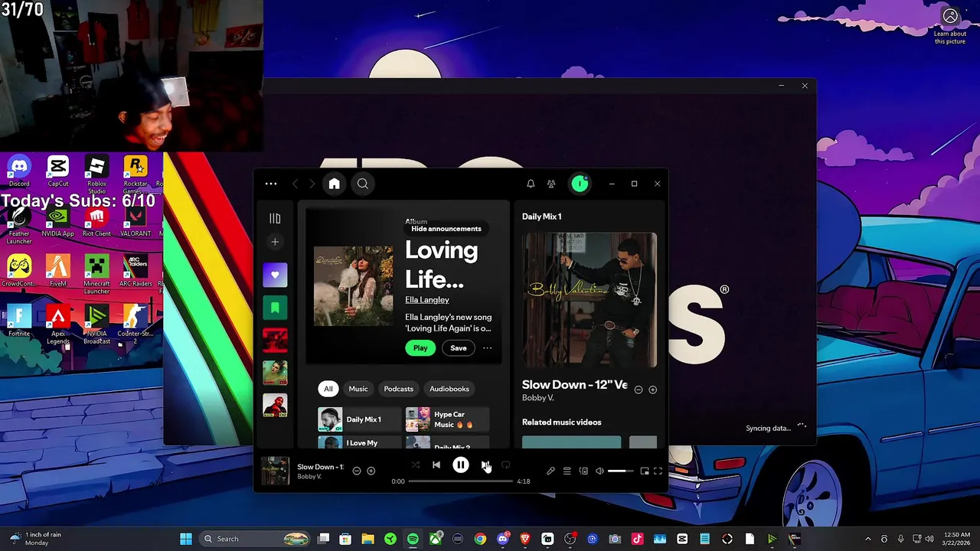This screenshot has height=551, width=980.
Task: Open Spotify notifications bell
Action: click(531, 184)
